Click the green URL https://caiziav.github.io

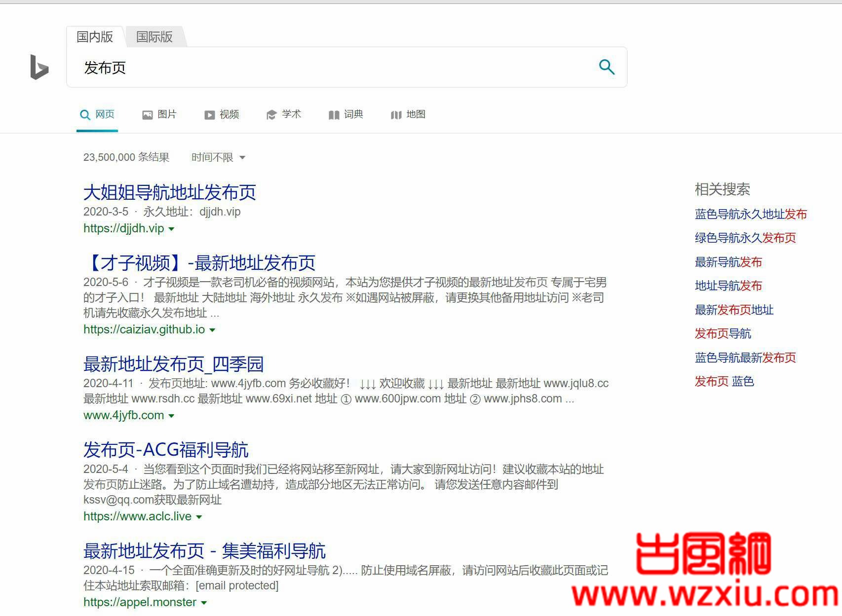(x=144, y=329)
